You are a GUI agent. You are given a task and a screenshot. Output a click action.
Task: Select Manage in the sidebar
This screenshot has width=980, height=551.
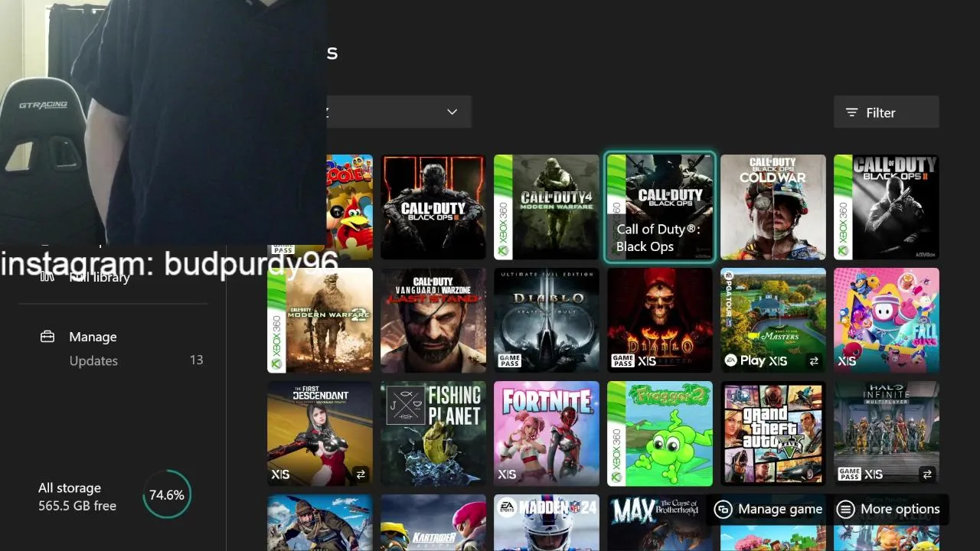93,337
